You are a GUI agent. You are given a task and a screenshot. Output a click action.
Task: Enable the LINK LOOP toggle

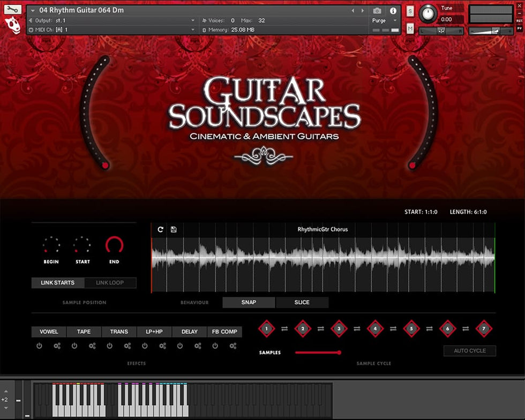tap(110, 283)
